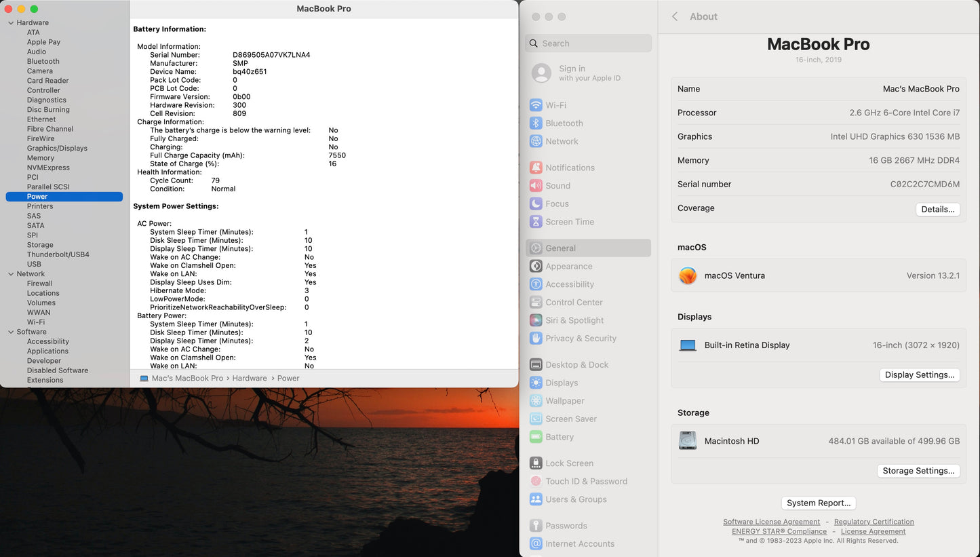This screenshot has height=557, width=980.
Task: Collapse the Network section disclosure triangle
Action: tap(11, 274)
